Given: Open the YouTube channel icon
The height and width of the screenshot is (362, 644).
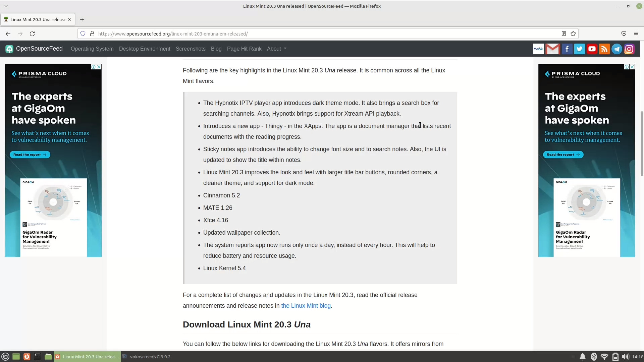Looking at the screenshot, I should point(592,49).
